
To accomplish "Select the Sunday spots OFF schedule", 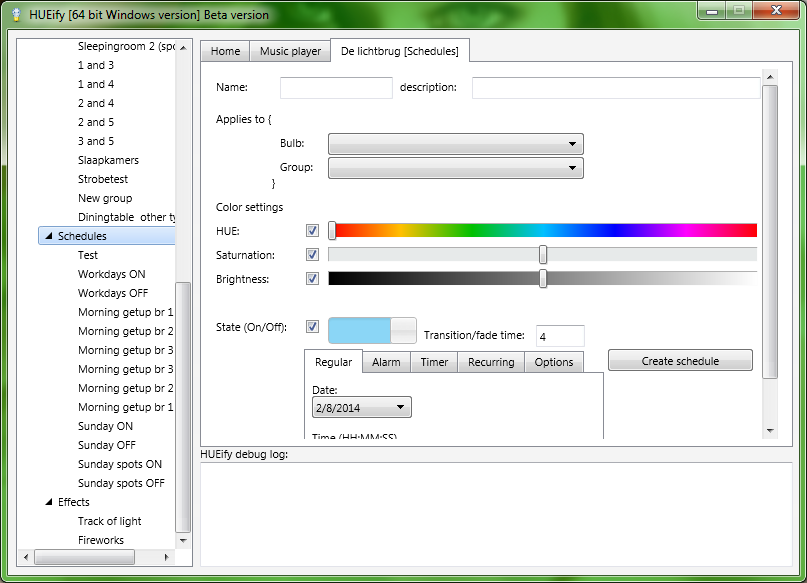I will point(121,483).
